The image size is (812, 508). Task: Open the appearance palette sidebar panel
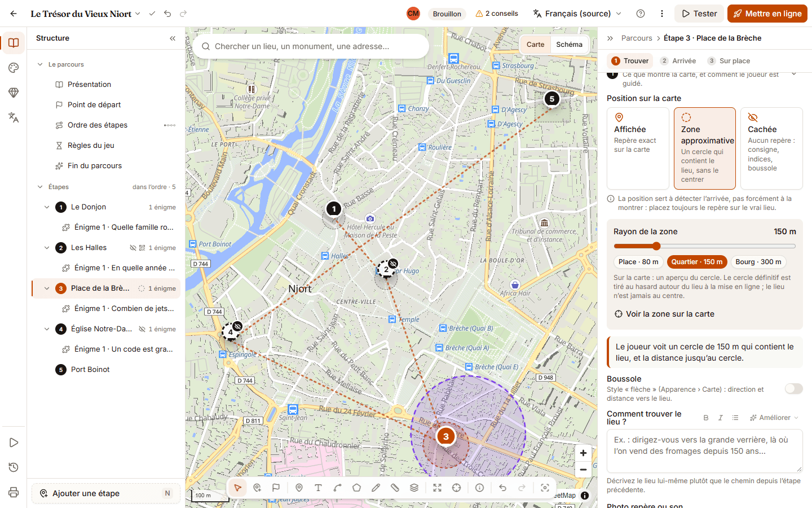tap(14, 68)
